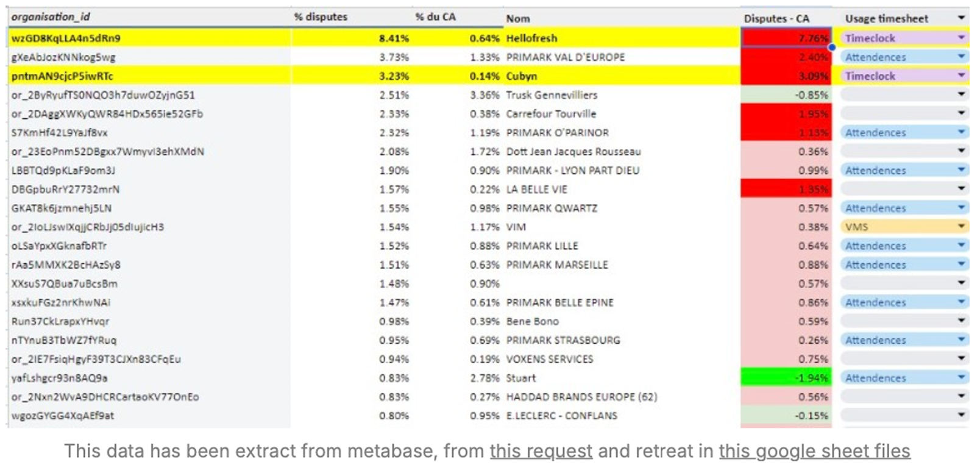Open the Usage timesheet header filter arrow
Viewport: 980px width, 473px height.
[x=961, y=18]
